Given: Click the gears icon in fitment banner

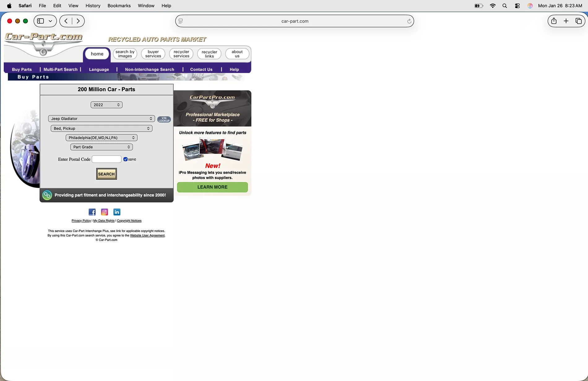Looking at the screenshot, I should coord(47,195).
